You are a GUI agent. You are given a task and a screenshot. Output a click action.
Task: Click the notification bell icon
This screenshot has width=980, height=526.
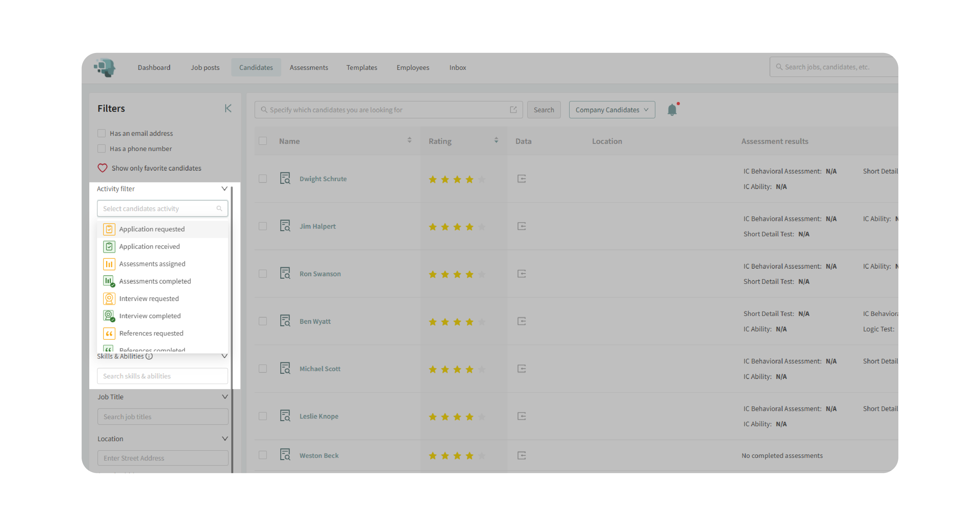pyautogui.click(x=672, y=110)
